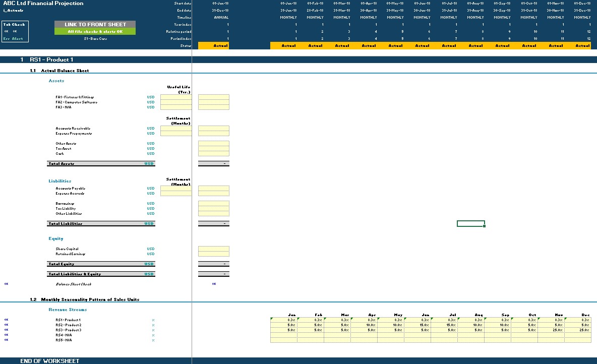Select the 'Tab Check' label in the check box

tap(14, 24)
